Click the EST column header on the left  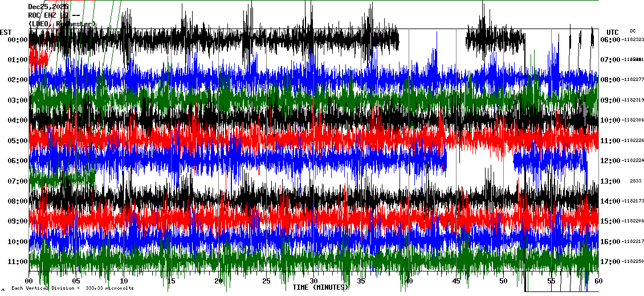click(6, 32)
